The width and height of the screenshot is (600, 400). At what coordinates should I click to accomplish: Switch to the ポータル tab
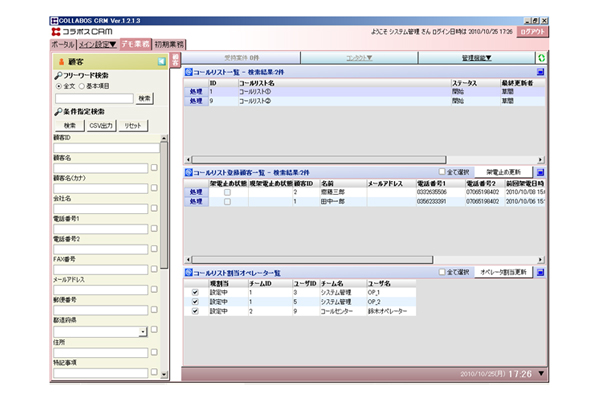[61, 46]
